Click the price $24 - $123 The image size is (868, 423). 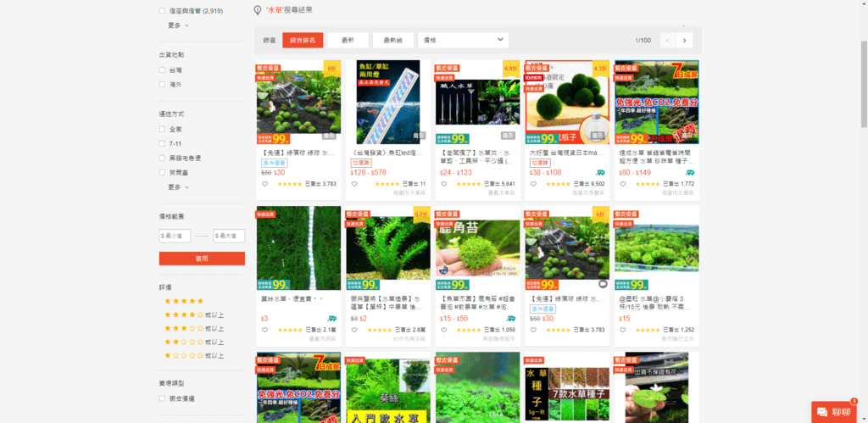[455, 173]
